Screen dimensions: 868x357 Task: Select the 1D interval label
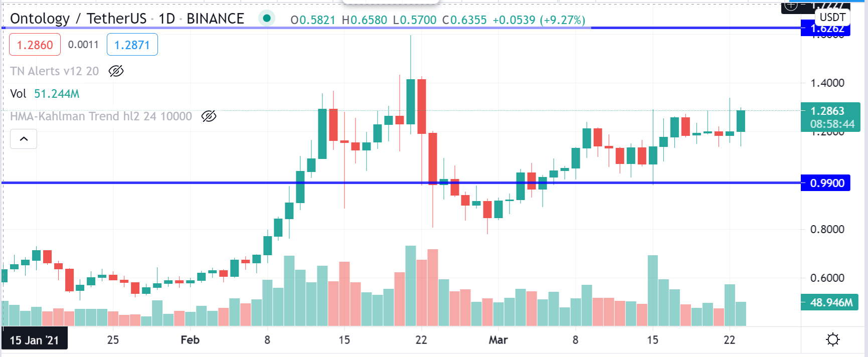pos(167,19)
